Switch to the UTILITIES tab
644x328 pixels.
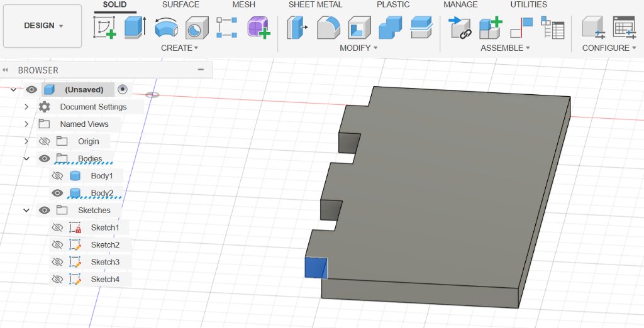click(528, 4)
